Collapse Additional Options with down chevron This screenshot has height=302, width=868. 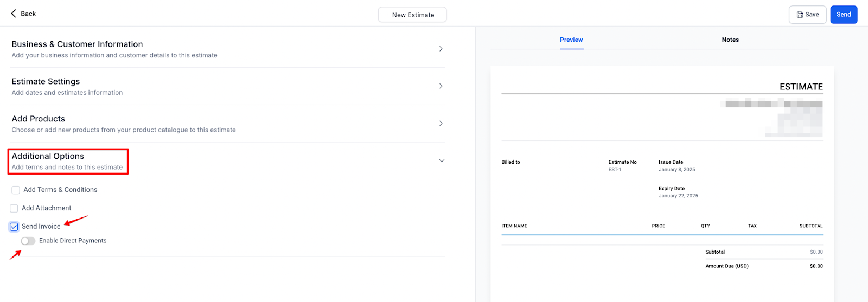point(441,161)
